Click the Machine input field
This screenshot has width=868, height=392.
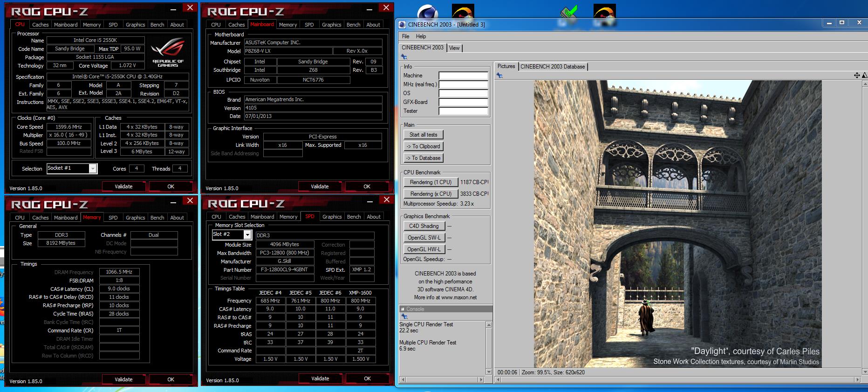click(464, 76)
